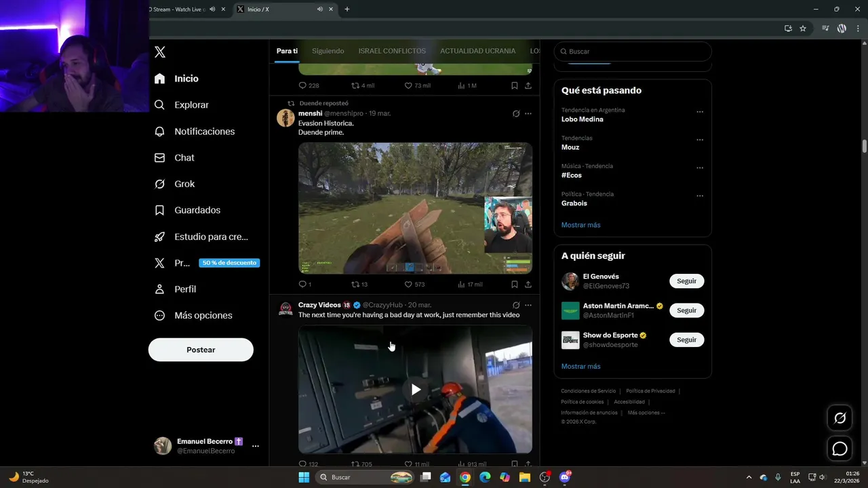Open the #Ecos trending topic
Image resolution: width=868 pixels, height=488 pixels.
coord(572,176)
